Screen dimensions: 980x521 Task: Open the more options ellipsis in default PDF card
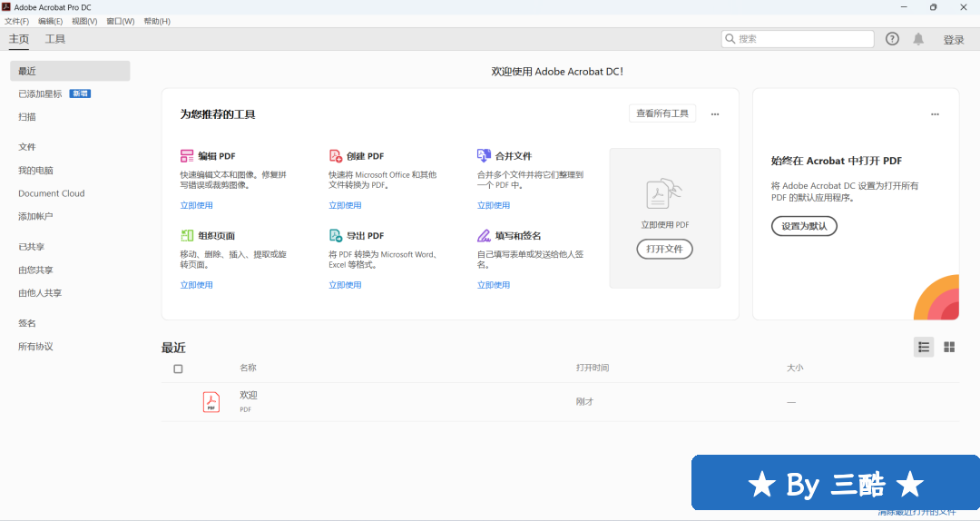click(x=935, y=114)
